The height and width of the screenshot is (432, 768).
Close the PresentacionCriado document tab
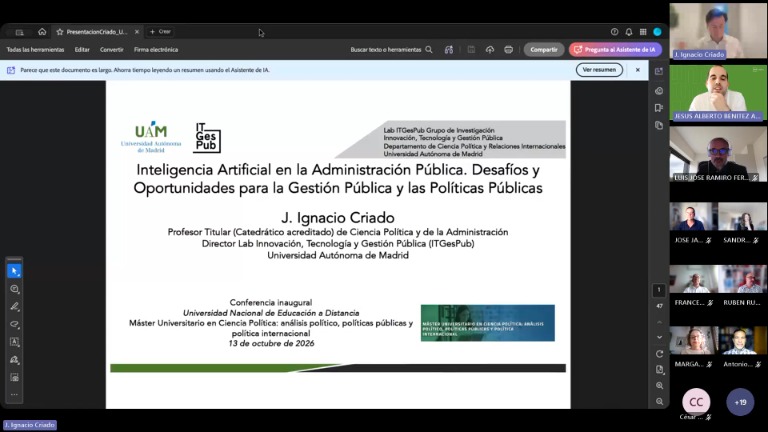point(137,32)
